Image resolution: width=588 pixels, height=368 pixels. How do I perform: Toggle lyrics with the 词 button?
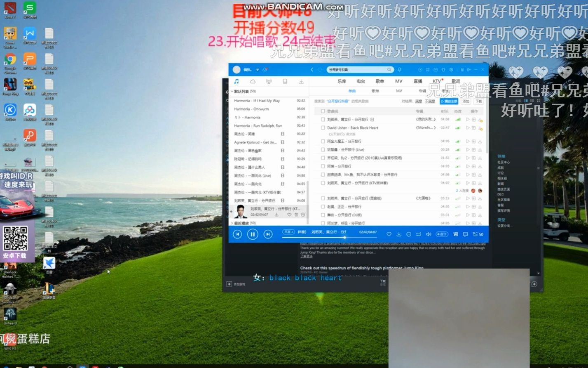click(x=455, y=234)
